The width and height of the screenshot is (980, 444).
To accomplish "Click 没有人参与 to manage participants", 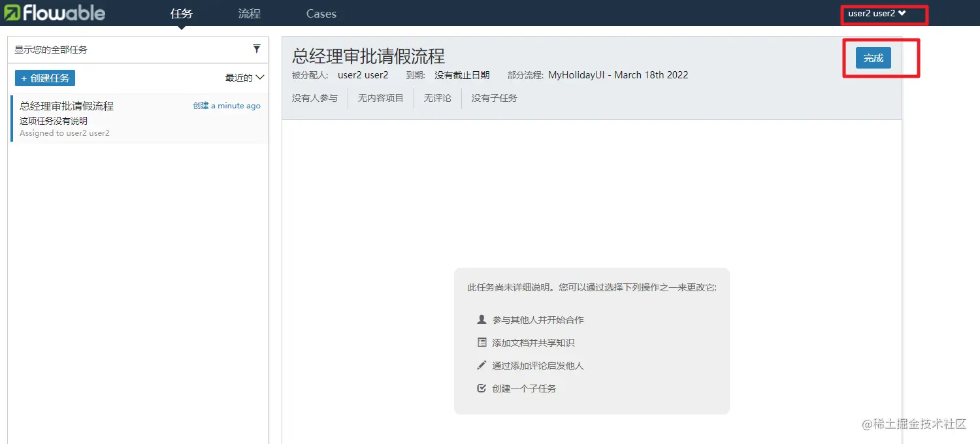I will (x=315, y=98).
